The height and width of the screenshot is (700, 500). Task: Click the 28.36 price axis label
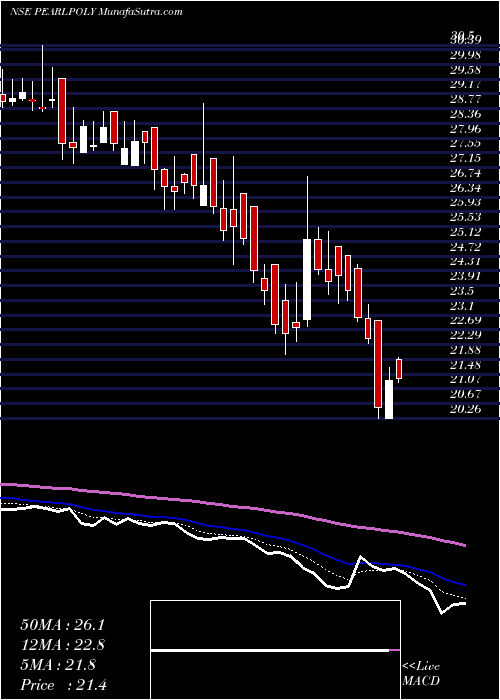coord(466,114)
